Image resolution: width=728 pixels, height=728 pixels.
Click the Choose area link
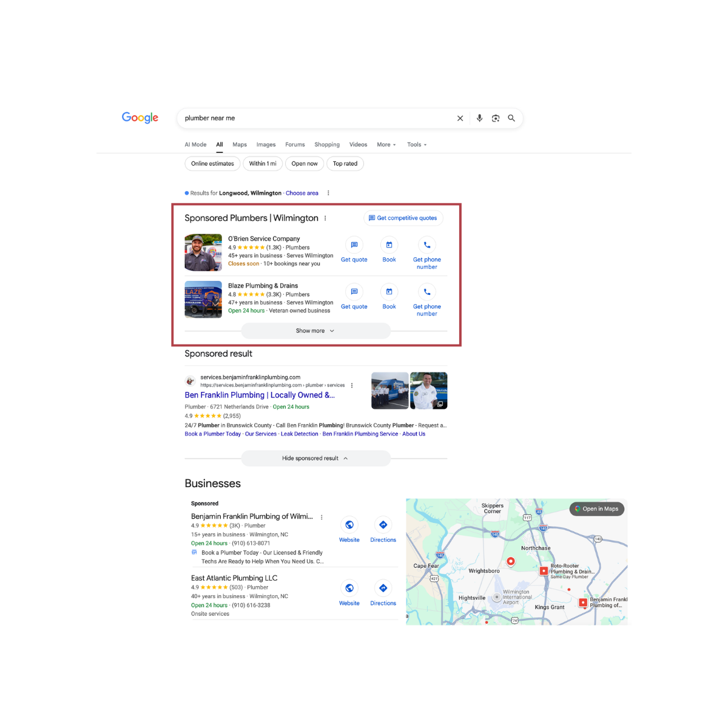(x=302, y=193)
